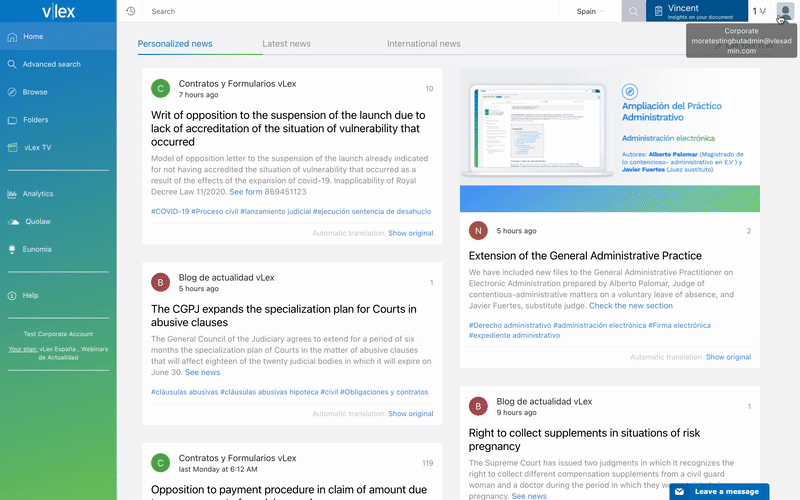Viewport: 800px width, 500px height.
Task: Open vLex TV in the sidebar
Action: (x=58, y=147)
